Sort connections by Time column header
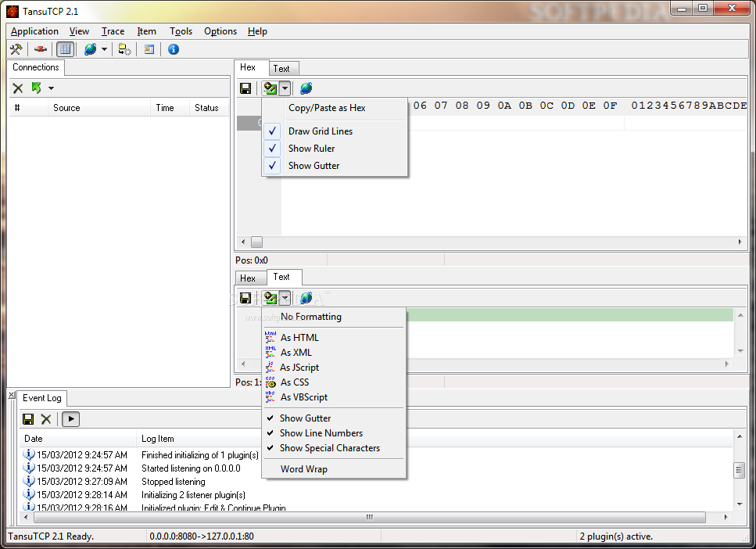 click(169, 108)
